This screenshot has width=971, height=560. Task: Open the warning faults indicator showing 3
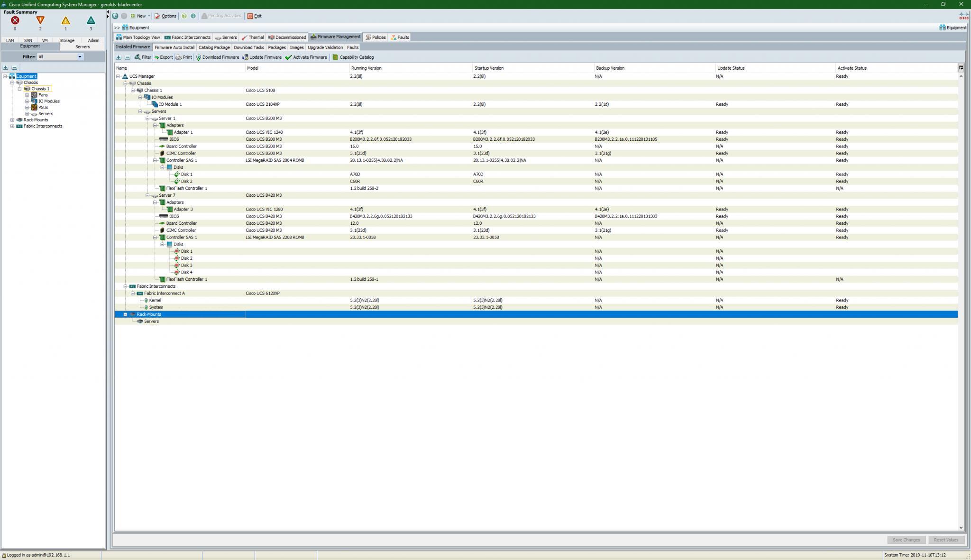91,20
